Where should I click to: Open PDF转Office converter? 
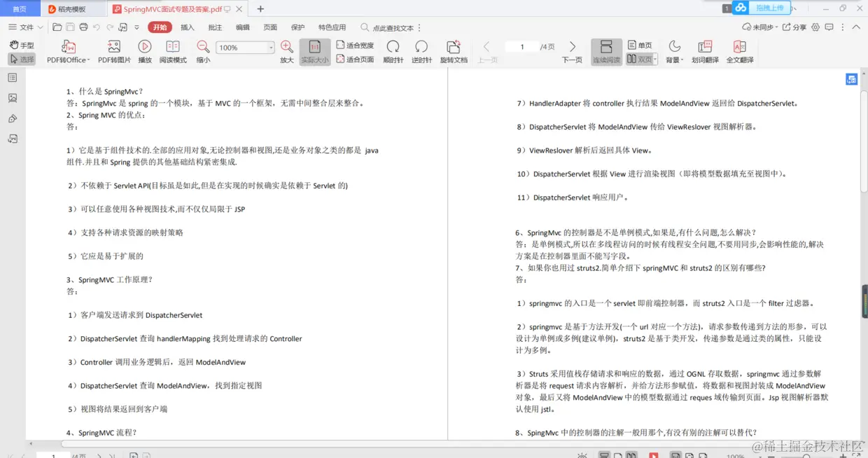click(69, 51)
